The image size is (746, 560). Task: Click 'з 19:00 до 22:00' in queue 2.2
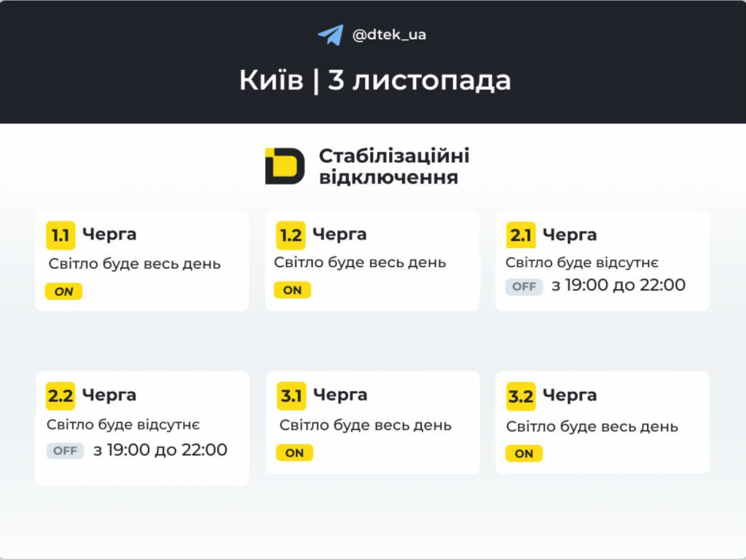tap(160, 450)
